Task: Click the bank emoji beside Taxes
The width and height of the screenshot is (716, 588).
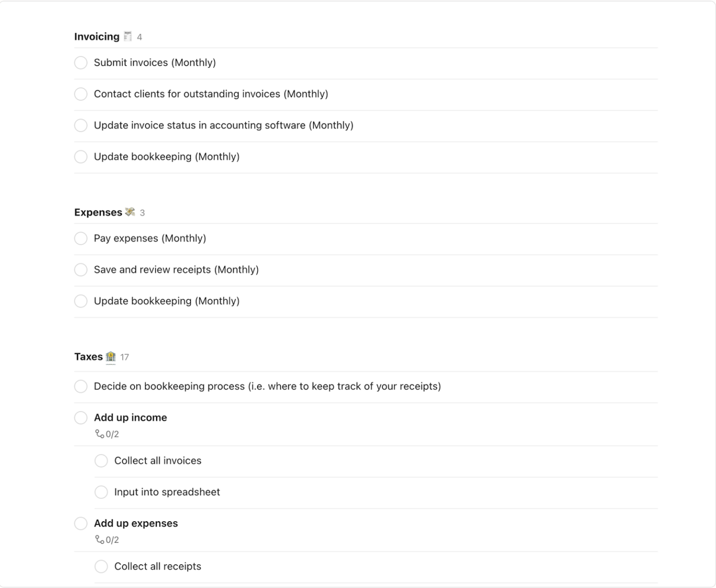Action: [x=111, y=356]
